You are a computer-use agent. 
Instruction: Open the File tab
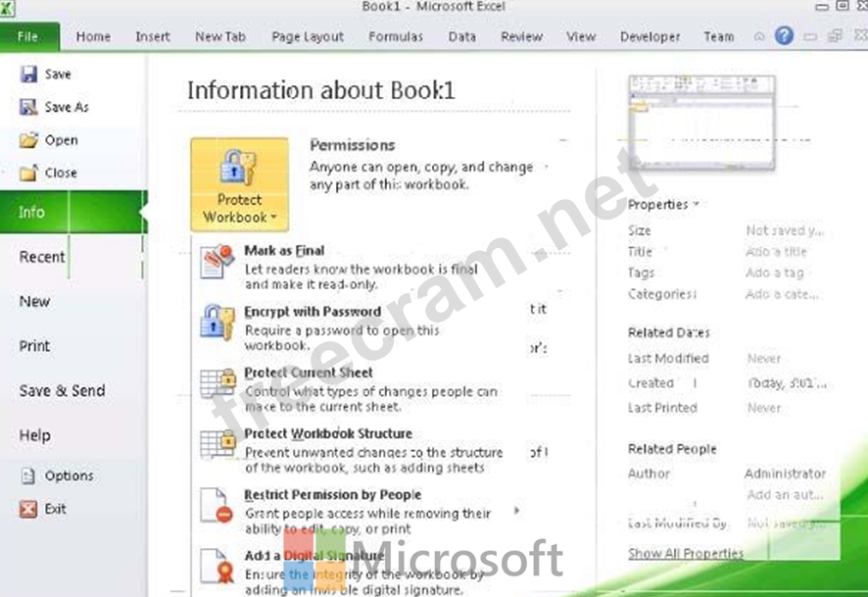[28, 36]
